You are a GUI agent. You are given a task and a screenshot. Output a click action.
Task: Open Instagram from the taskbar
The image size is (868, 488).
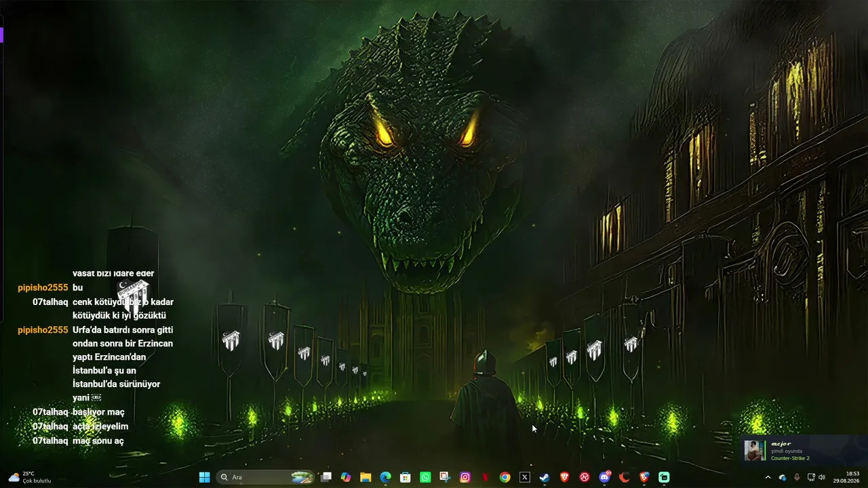pyautogui.click(x=465, y=477)
